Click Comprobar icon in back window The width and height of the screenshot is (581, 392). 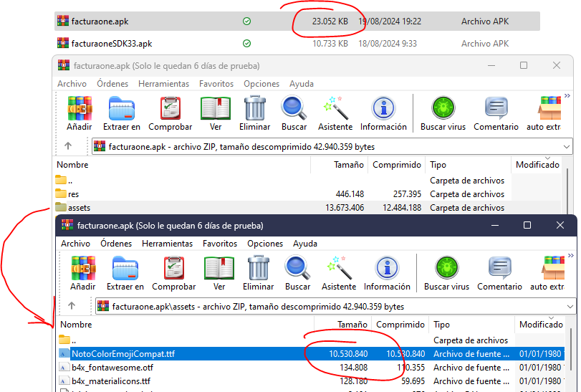(170, 108)
